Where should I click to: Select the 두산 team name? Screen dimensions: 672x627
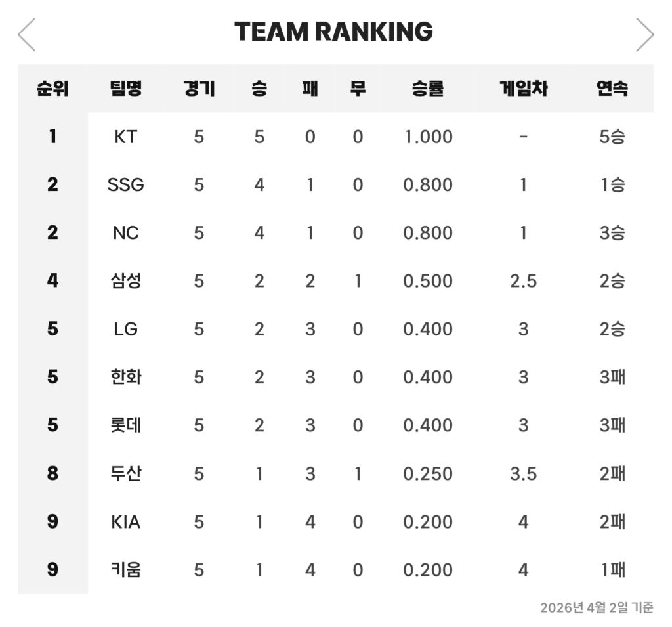coord(126,473)
